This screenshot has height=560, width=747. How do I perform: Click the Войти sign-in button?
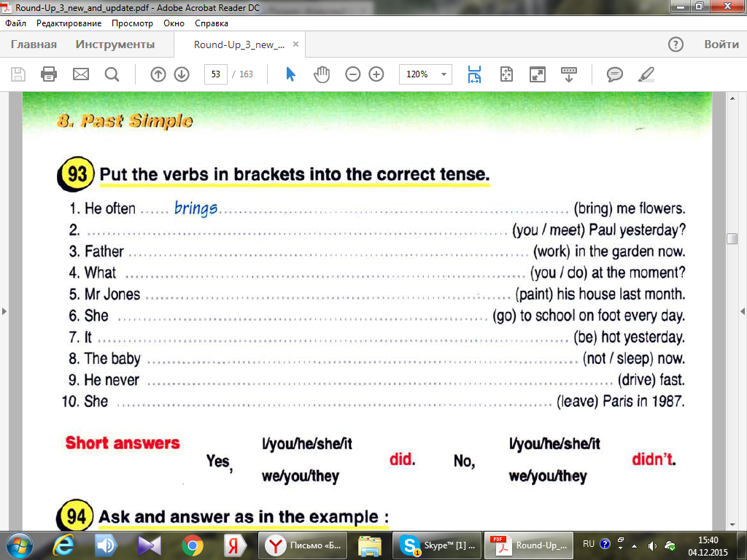click(x=721, y=44)
